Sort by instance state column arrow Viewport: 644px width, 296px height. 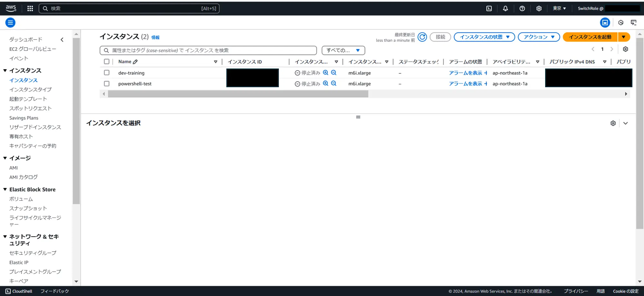(336, 62)
